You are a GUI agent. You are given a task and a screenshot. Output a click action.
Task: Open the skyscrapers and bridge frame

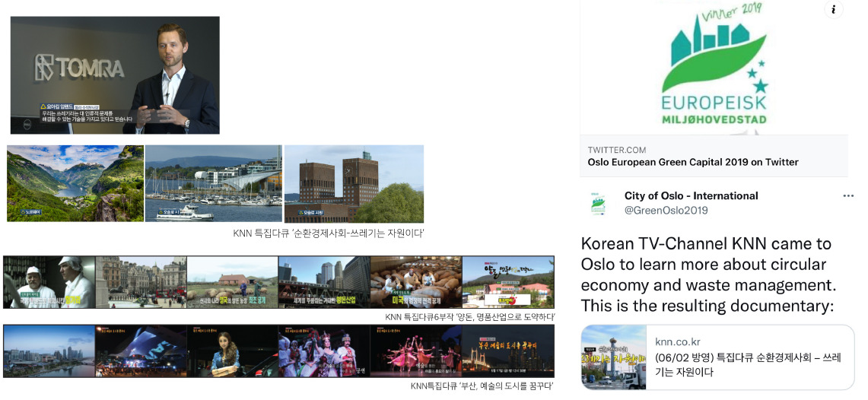pos(324,281)
